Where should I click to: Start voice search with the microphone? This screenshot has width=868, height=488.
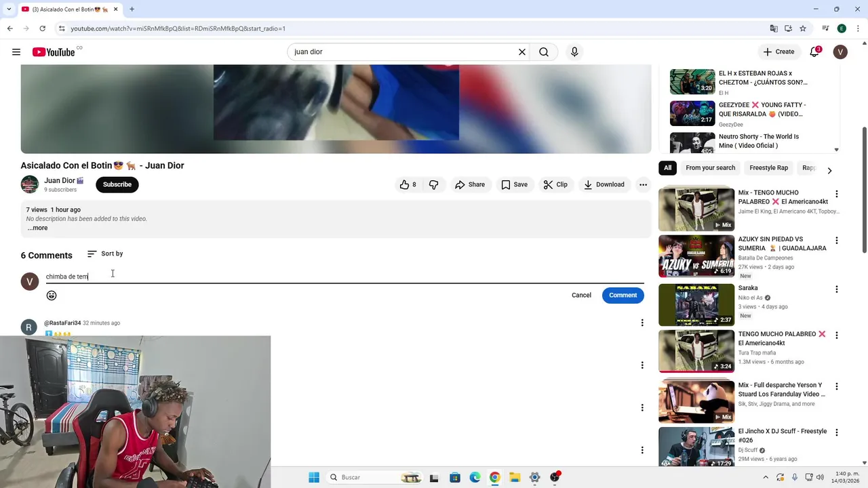(574, 52)
